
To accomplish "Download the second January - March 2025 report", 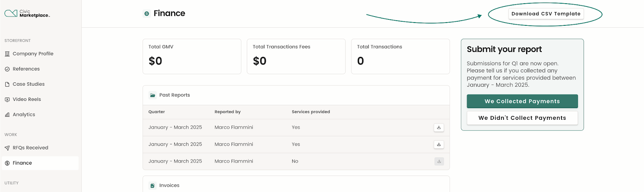I will click(439, 144).
